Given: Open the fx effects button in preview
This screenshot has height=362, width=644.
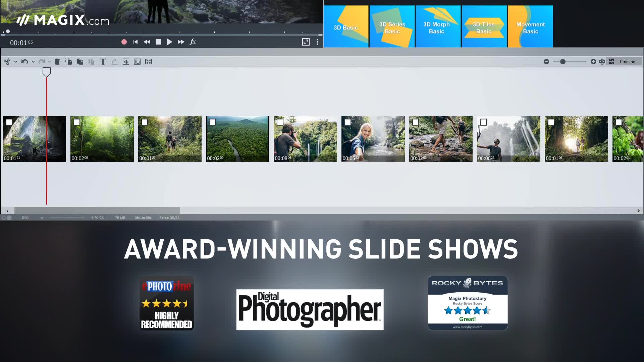Looking at the screenshot, I should [193, 42].
